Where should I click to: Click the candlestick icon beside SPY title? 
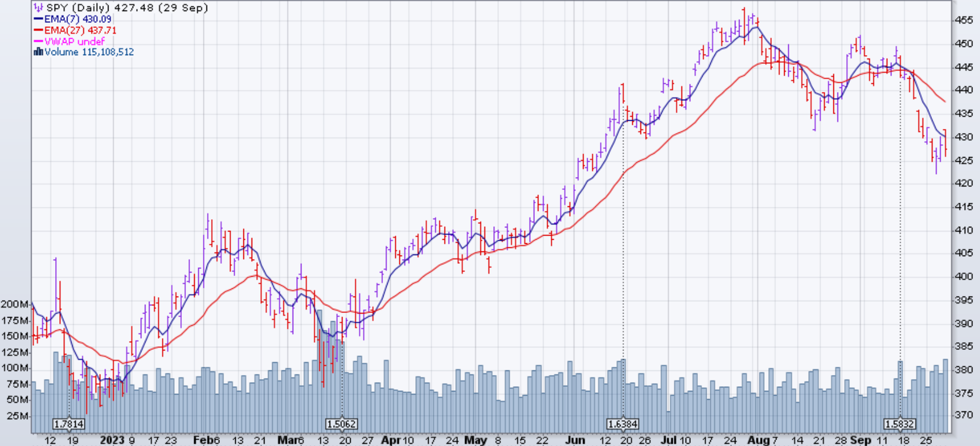pos(38,8)
